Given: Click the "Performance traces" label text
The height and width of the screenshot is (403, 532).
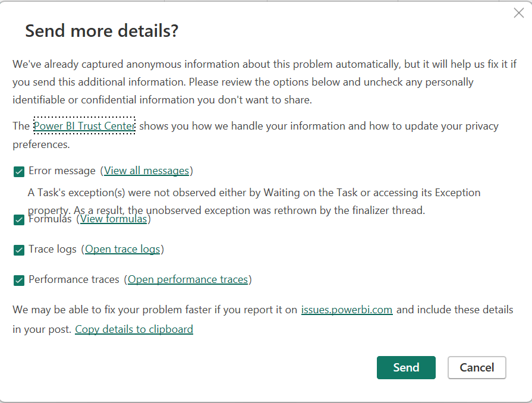Looking at the screenshot, I should click(x=74, y=279).
